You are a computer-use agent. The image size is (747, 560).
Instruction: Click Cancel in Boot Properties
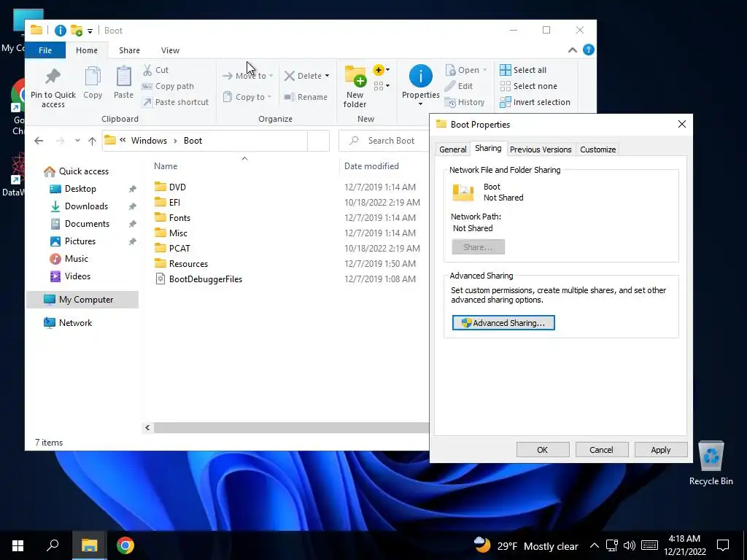click(602, 449)
